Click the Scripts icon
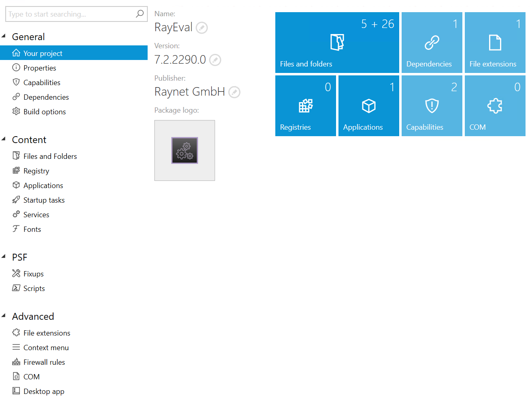The width and height of the screenshot is (532, 400). point(16,288)
